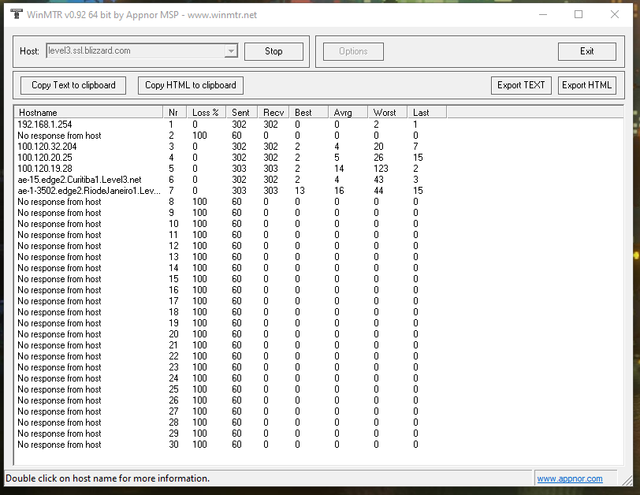
Task: Click the Recv column header
Action: point(273,112)
